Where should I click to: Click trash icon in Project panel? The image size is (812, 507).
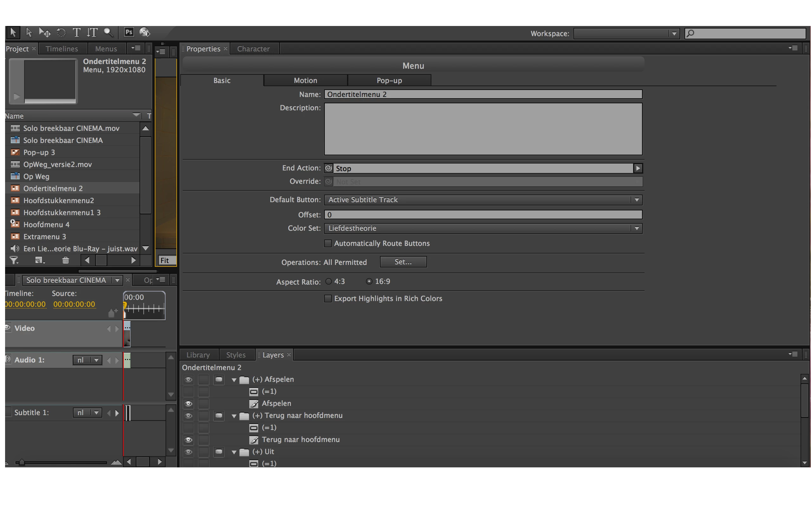[65, 260]
